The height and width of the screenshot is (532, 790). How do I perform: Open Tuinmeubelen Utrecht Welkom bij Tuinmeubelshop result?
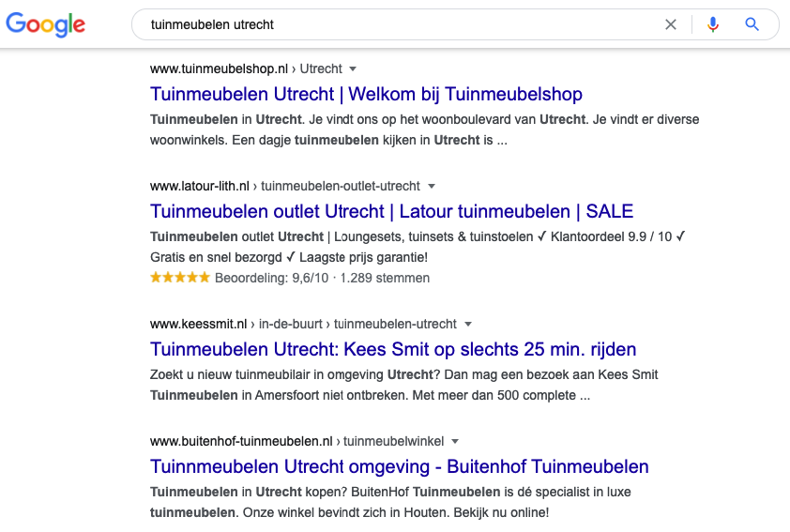(x=366, y=94)
